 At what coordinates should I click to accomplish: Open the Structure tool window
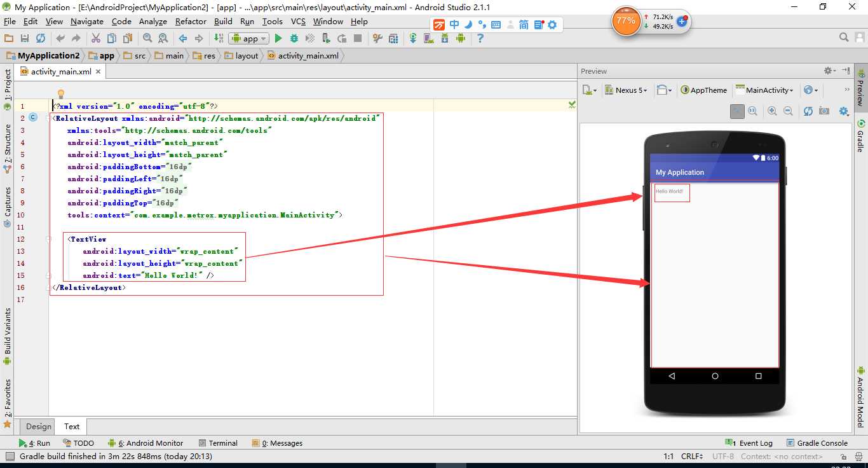[8, 148]
